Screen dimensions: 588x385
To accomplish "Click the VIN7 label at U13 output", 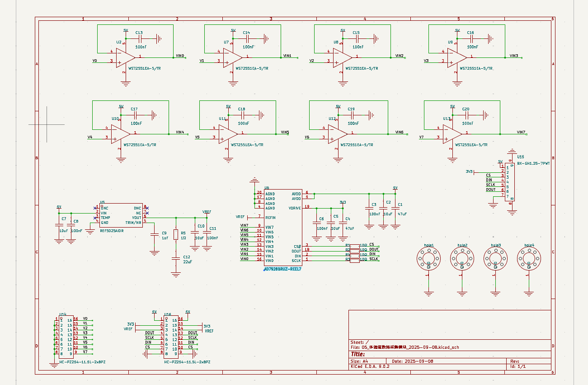I will coord(521,132).
